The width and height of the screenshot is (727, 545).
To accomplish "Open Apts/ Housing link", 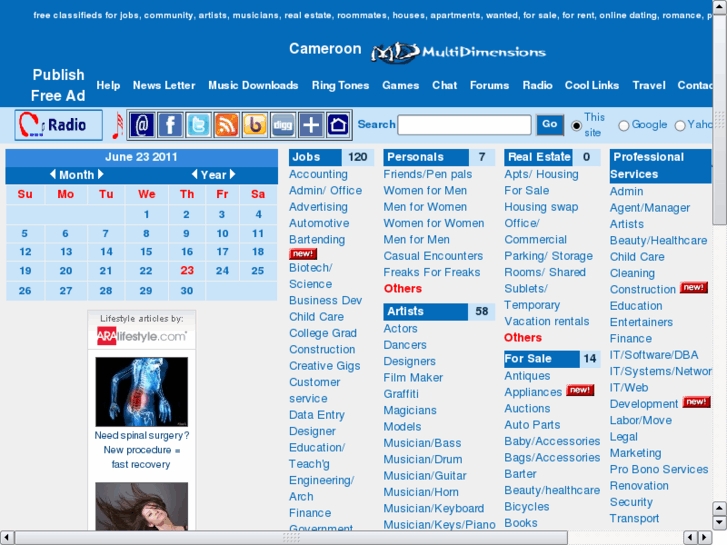I will [542, 174].
